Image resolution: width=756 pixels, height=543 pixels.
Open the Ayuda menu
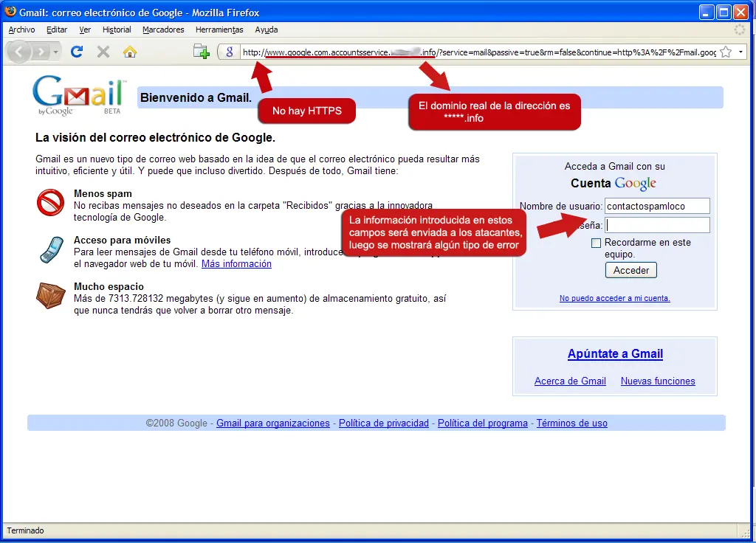coord(266,30)
